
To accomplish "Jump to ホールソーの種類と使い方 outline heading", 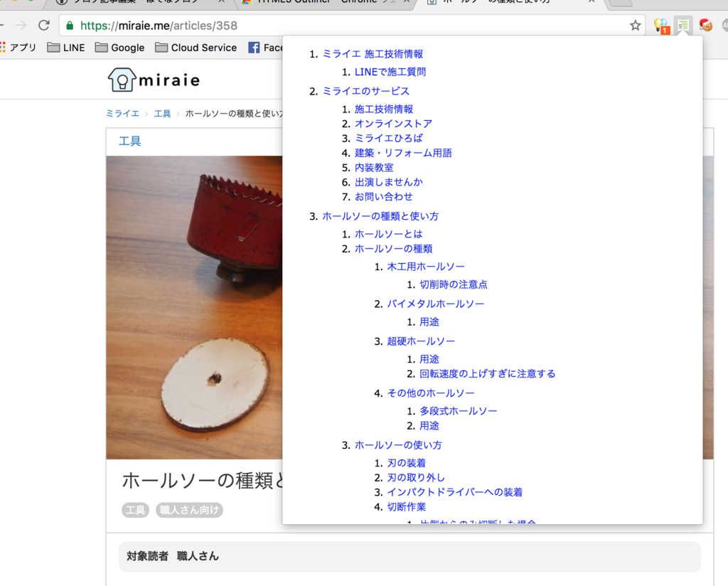I will pyautogui.click(x=380, y=216).
